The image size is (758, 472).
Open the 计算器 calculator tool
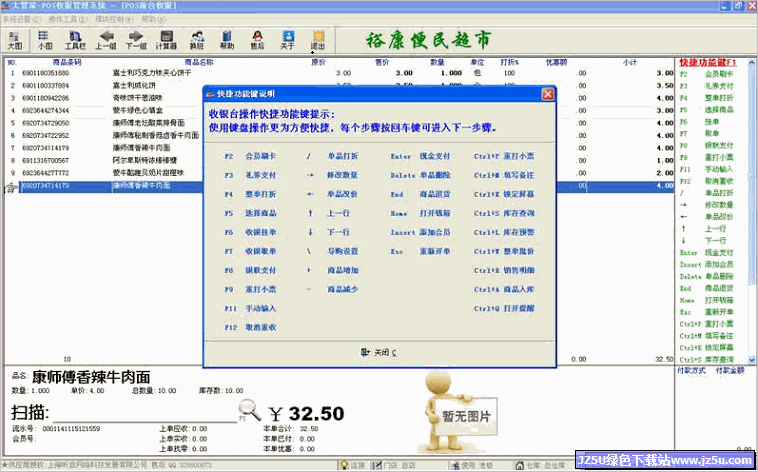click(x=166, y=41)
